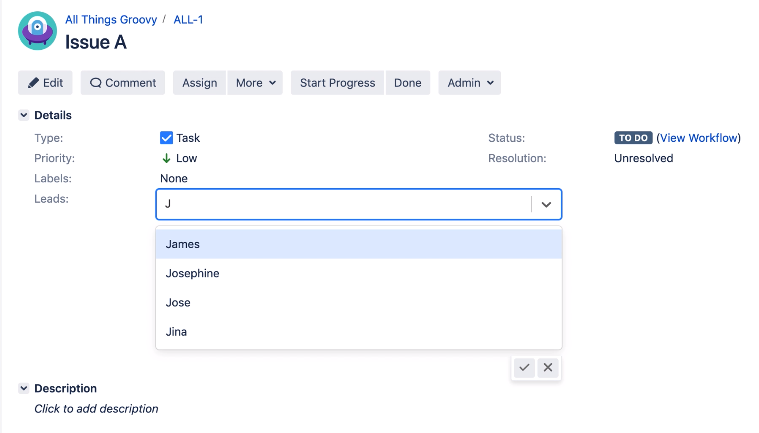Cancel the Leads edit with X
This screenshot has width=759, height=433.
coord(547,368)
